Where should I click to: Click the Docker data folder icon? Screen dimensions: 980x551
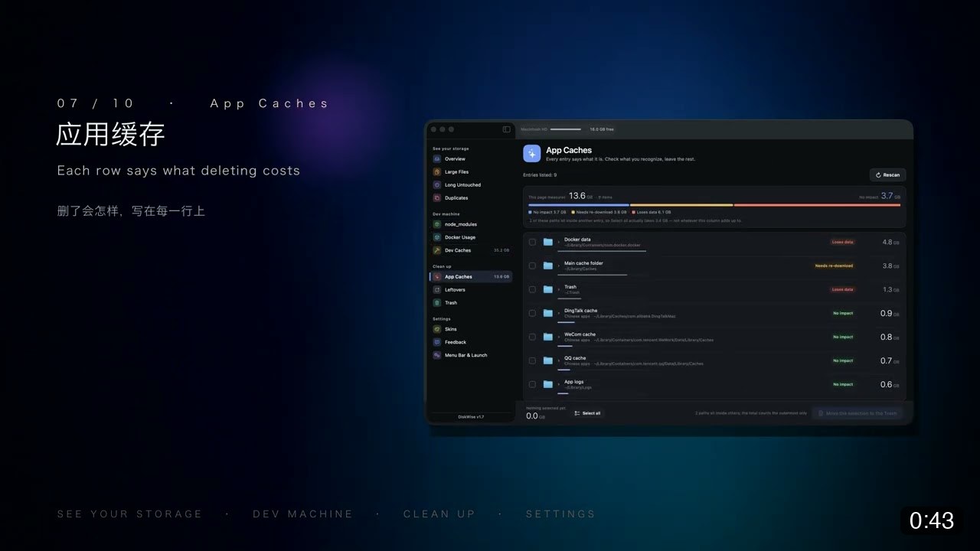coord(548,242)
